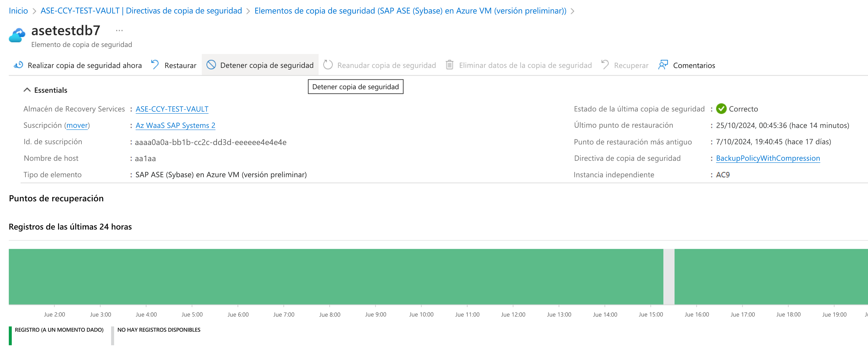Viewport: 868px width, 347px height.
Task: Click the Recuperar arrow icon
Action: click(x=605, y=65)
